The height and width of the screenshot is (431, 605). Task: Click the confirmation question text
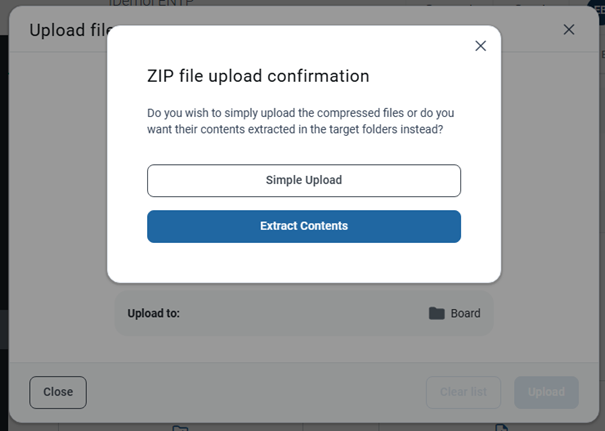(301, 121)
